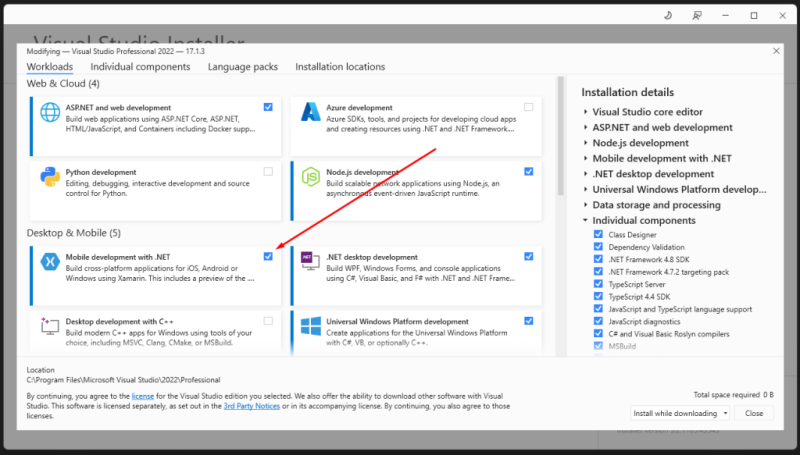Uncheck Mobile development with .NET workload
This screenshot has height=455, width=800.
pyautogui.click(x=268, y=257)
